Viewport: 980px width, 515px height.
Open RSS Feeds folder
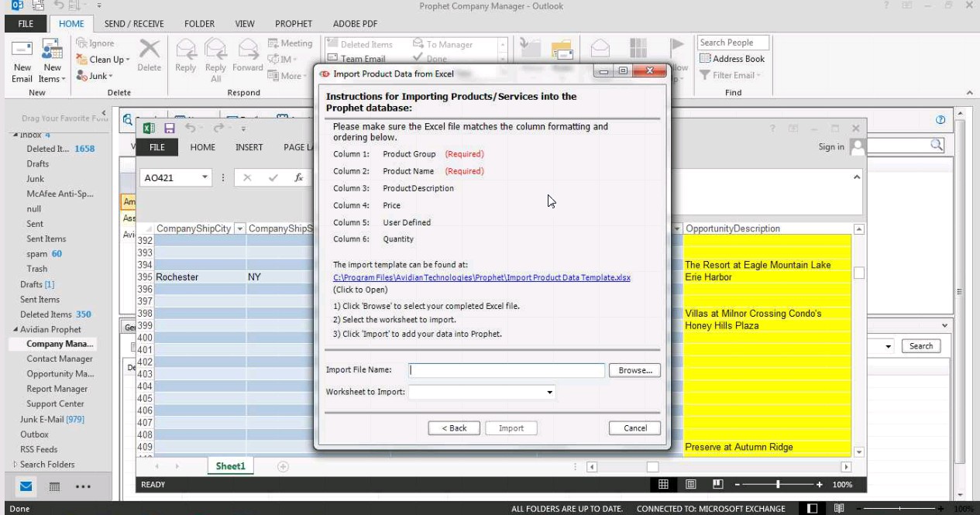tap(39, 449)
